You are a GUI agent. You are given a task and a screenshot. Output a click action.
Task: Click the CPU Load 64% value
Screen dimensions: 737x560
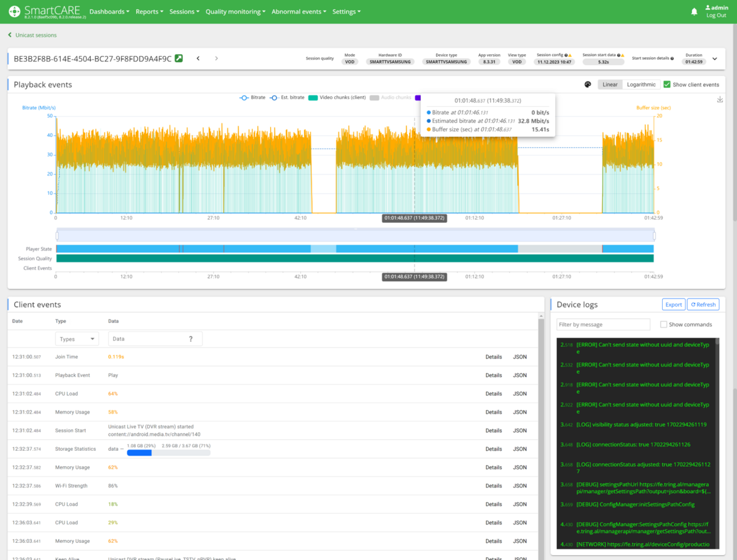[113, 394]
